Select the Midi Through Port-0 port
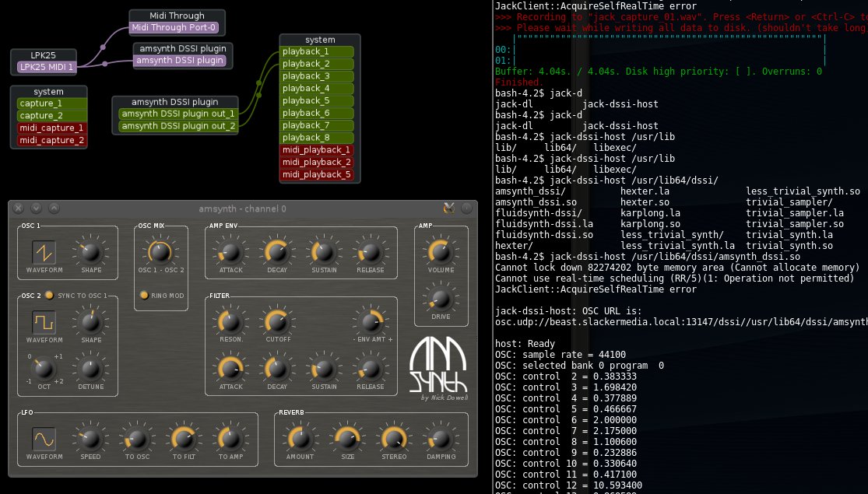Screen dimensions: 868x494 (x=175, y=27)
